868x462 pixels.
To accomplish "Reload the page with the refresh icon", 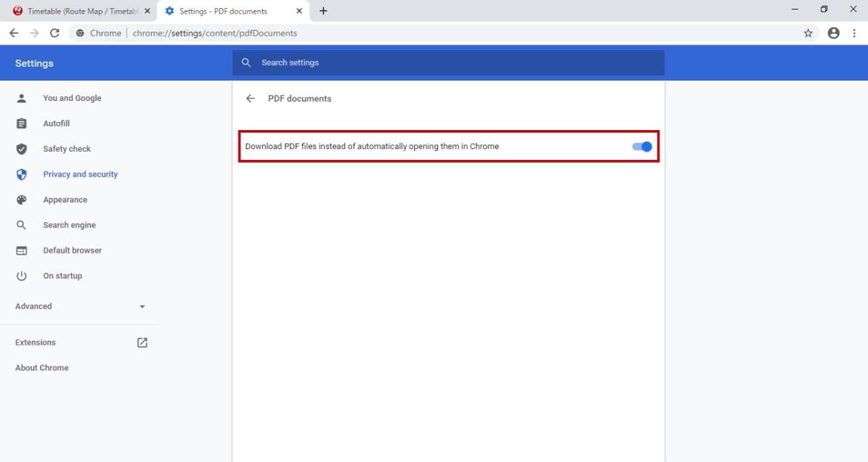I will coord(55,33).
